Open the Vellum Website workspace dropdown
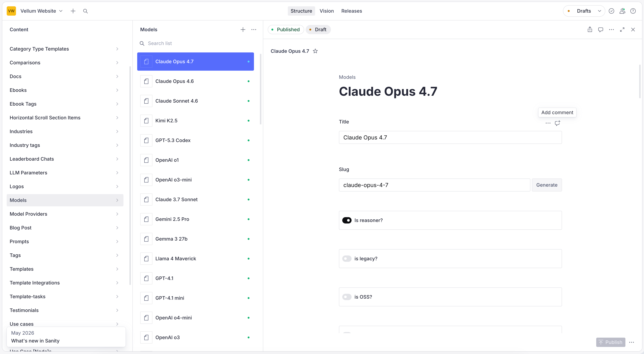The image size is (644, 354). pos(41,11)
